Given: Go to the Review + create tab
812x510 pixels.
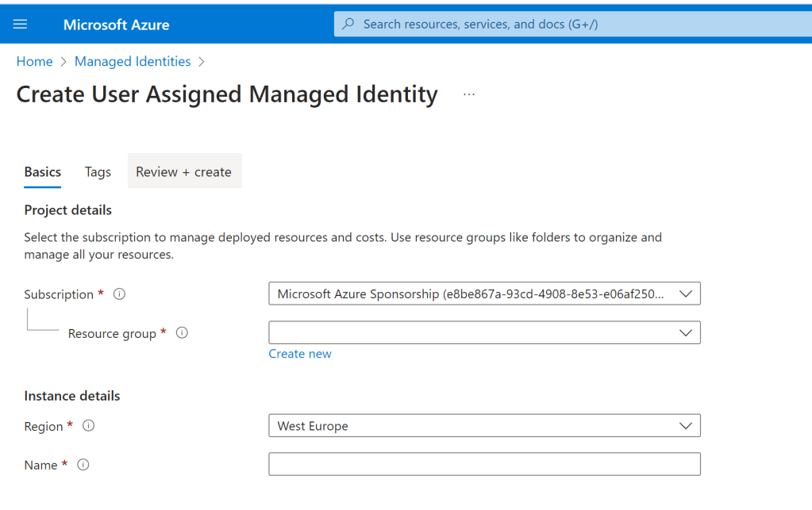Looking at the screenshot, I should (184, 172).
